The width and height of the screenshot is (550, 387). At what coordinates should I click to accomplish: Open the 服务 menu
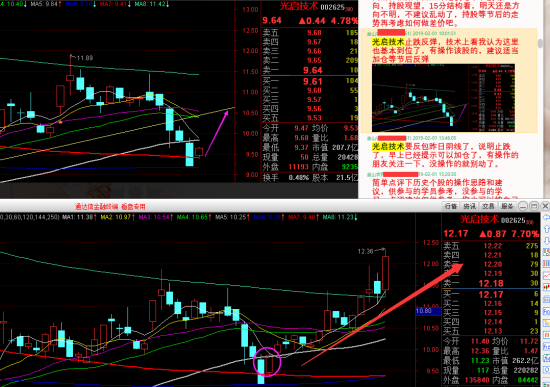(507, 206)
